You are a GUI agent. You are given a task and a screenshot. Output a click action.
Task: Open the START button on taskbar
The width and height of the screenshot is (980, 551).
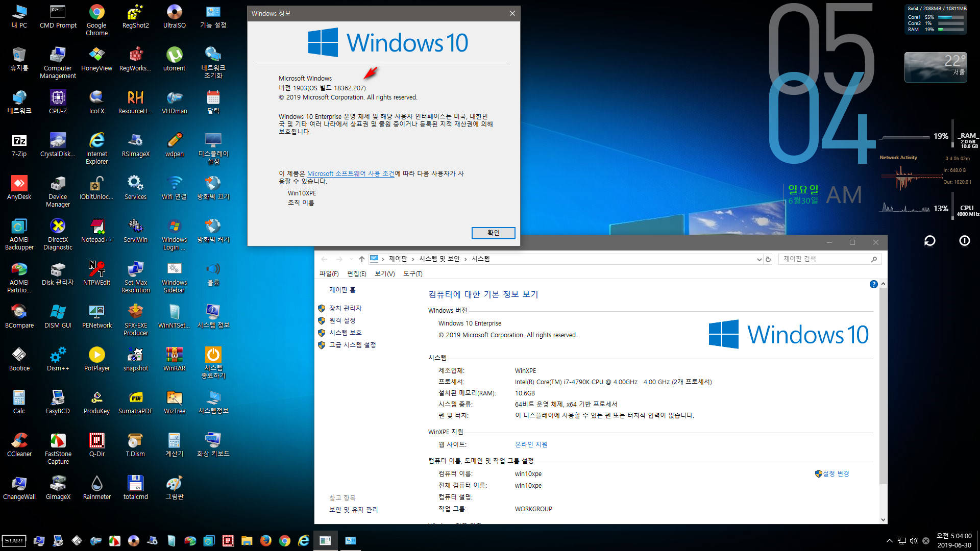click(14, 541)
